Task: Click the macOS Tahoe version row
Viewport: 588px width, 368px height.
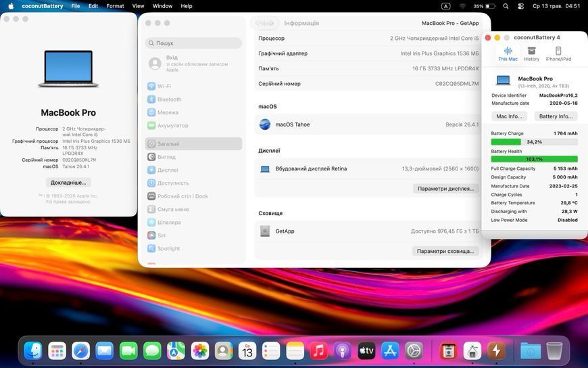Action: coord(368,124)
